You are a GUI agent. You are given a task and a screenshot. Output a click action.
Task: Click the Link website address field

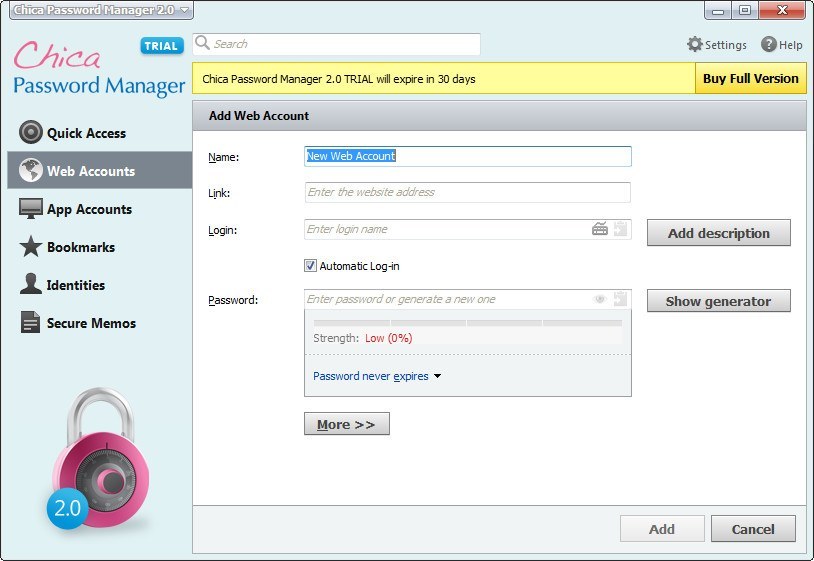[468, 192]
